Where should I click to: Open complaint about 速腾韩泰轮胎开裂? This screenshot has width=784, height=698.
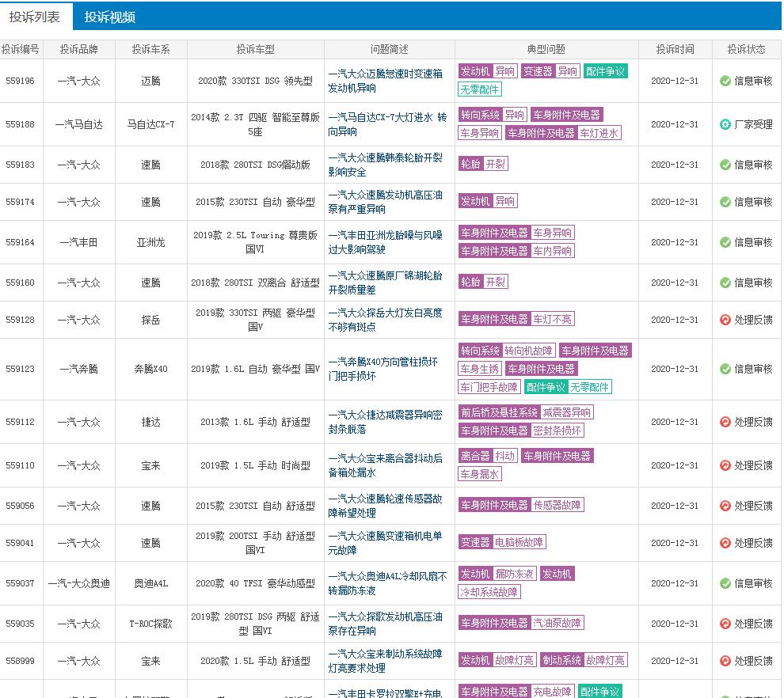coord(386,164)
